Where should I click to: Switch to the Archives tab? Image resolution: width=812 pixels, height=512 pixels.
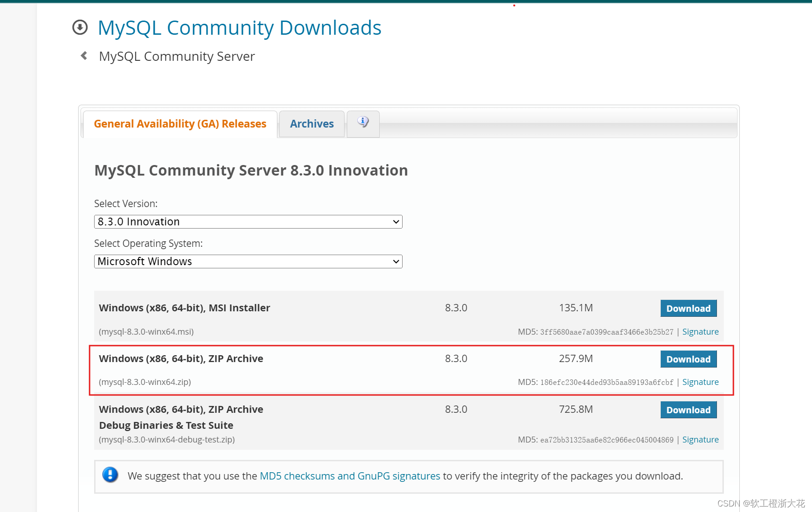pos(311,123)
